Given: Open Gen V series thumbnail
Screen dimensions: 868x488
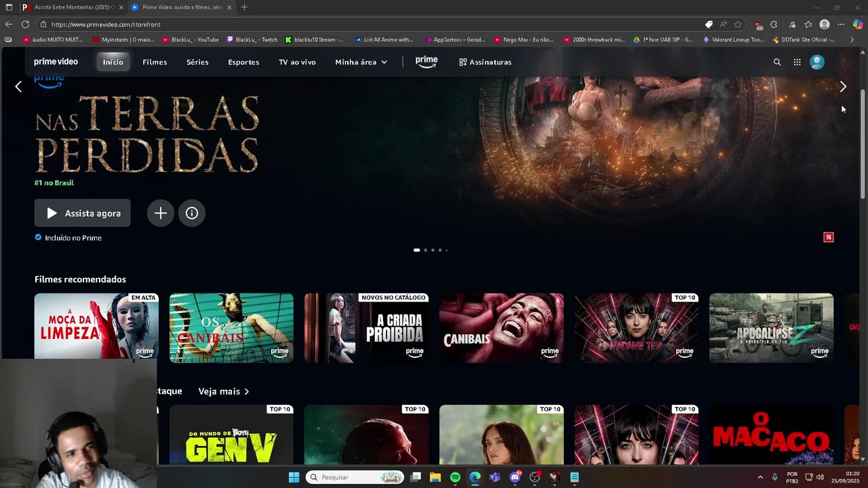Looking at the screenshot, I should click(231, 435).
